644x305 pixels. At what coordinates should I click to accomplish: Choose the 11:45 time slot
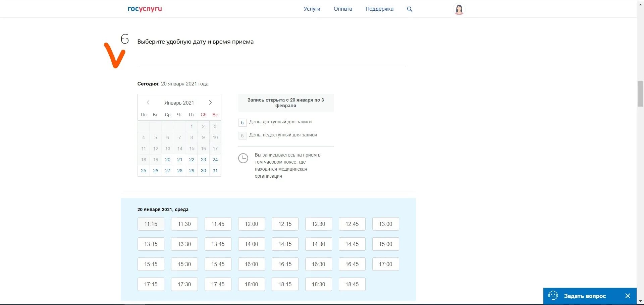click(x=218, y=224)
